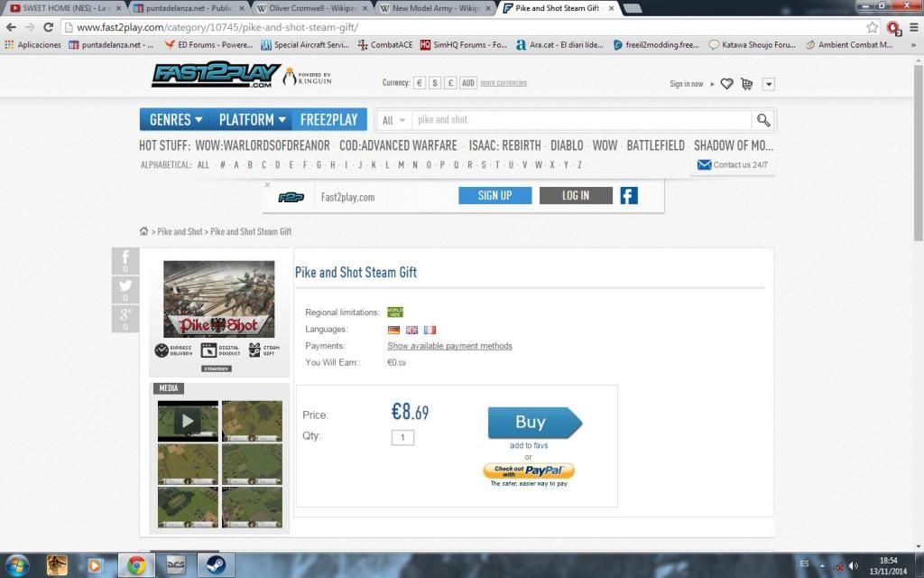Open Steam from the taskbar

[x=215, y=565]
